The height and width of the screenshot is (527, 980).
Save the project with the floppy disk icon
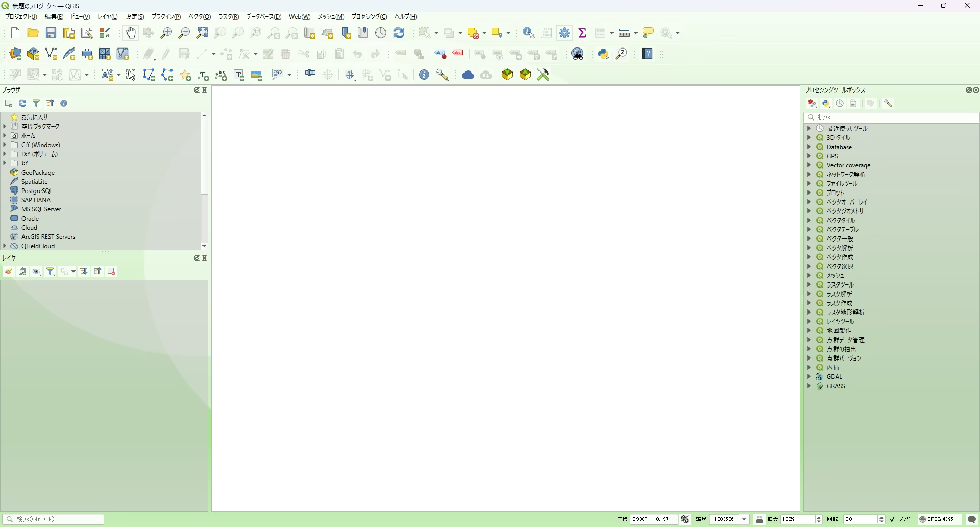coord(51,33)
